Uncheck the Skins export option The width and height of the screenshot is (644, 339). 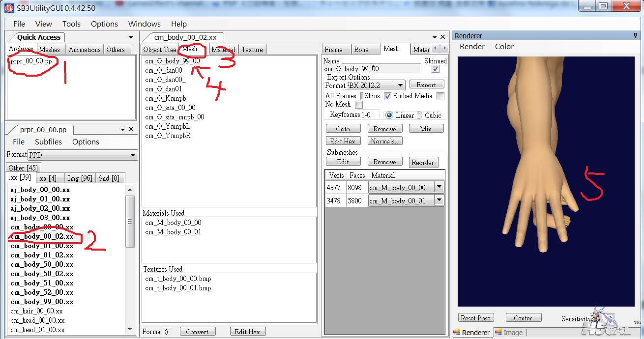tap(387, 96)
